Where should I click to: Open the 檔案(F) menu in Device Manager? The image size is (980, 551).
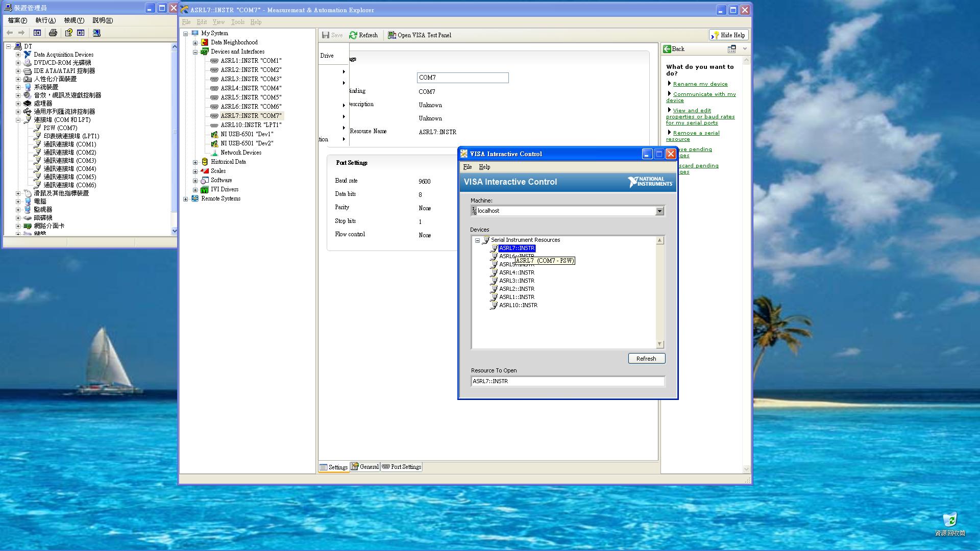17,20
